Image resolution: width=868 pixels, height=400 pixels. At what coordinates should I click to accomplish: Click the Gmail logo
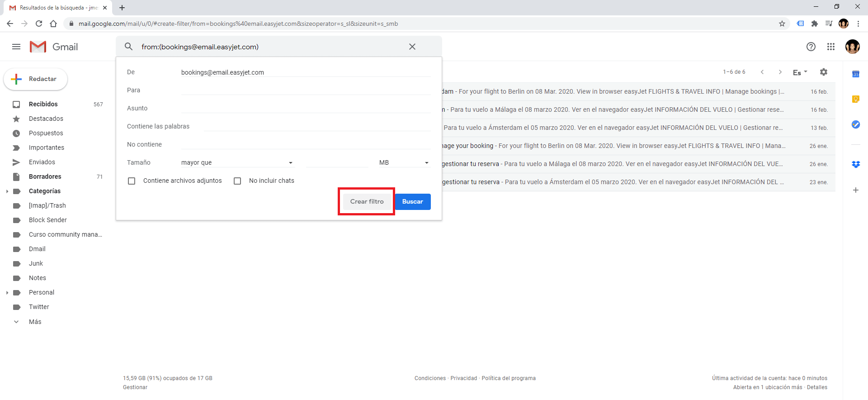[54, 47]
